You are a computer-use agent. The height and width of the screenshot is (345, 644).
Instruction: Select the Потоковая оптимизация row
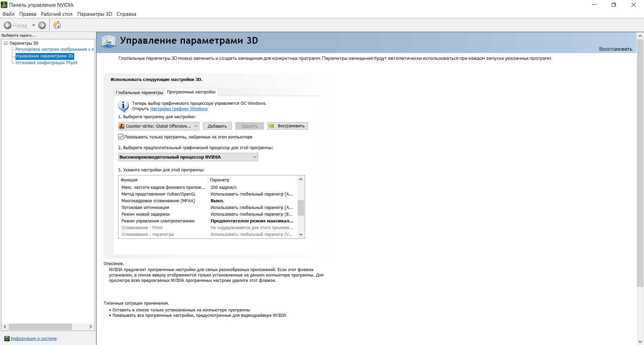tap(208, 208)
